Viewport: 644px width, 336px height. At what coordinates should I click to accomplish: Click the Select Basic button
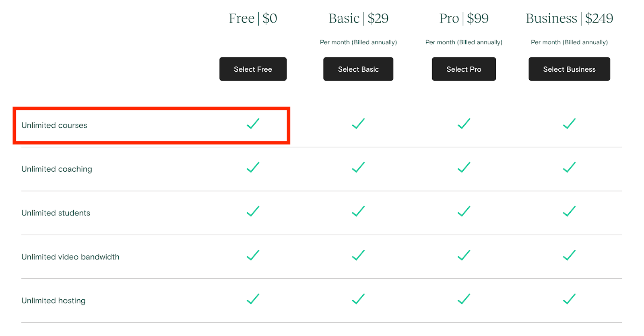pos(358,69)
